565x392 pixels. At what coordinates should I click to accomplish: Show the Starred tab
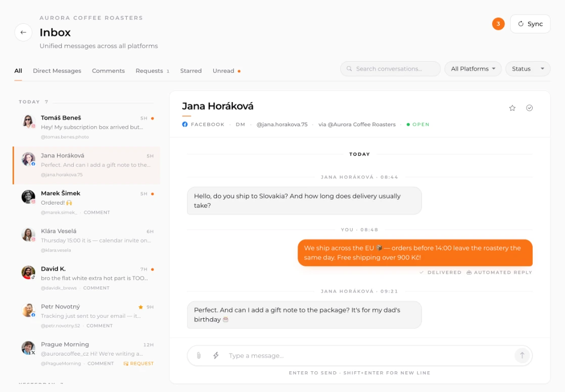(x=191, y=71)
